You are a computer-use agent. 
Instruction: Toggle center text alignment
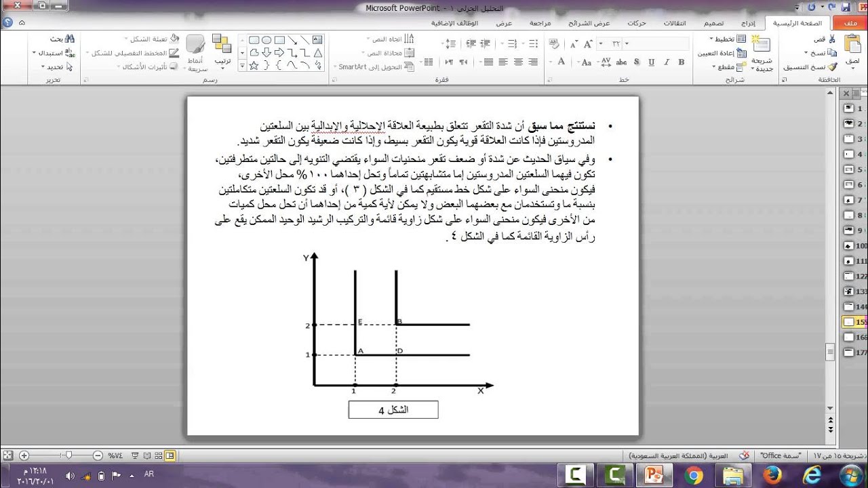(518, 62)
